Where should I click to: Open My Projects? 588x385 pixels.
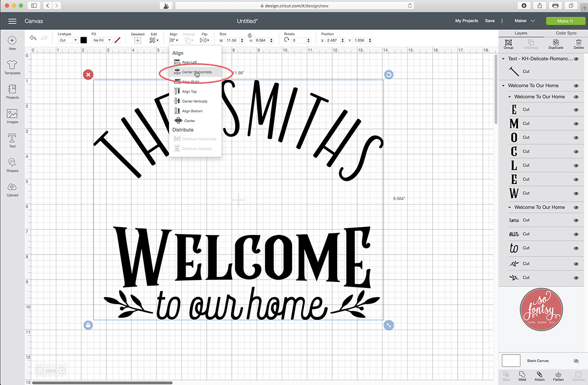(466, 21)
